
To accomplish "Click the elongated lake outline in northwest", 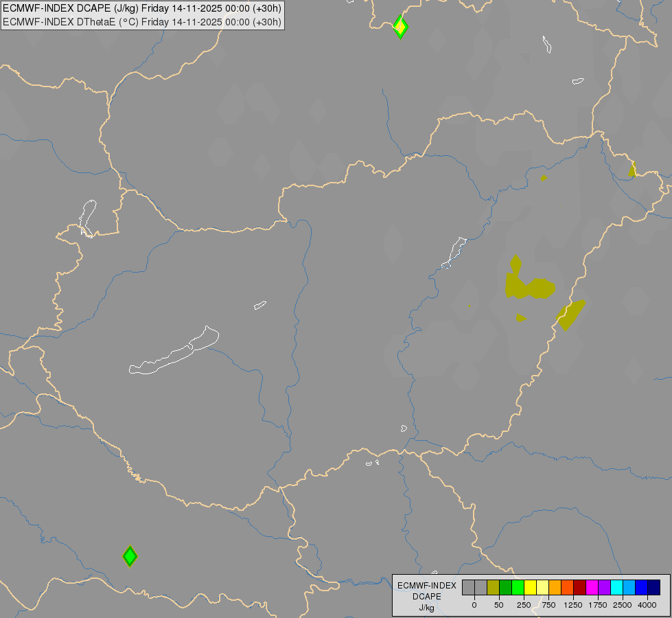I will 87,218.
